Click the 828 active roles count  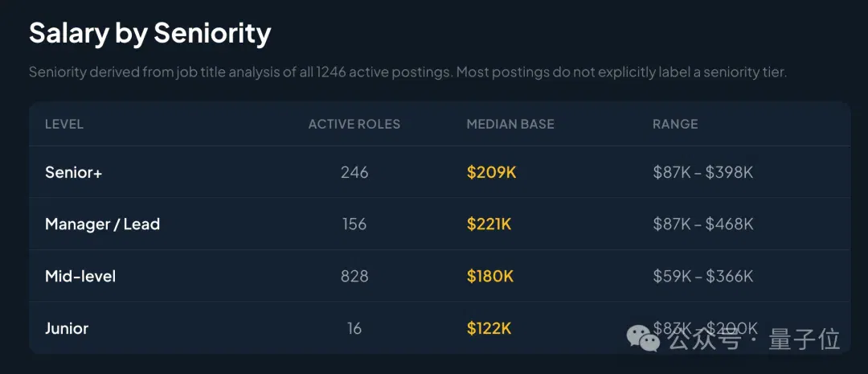tap(355, 276)
